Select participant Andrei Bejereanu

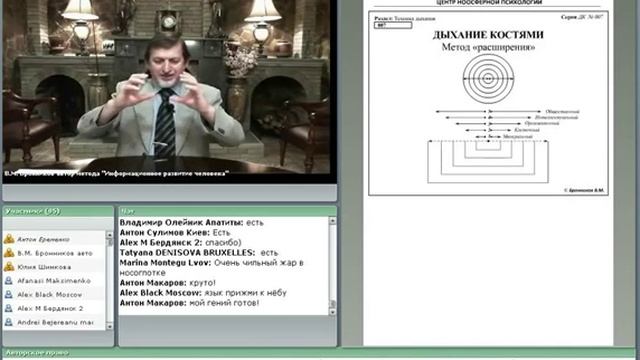(x=54, y=322)
